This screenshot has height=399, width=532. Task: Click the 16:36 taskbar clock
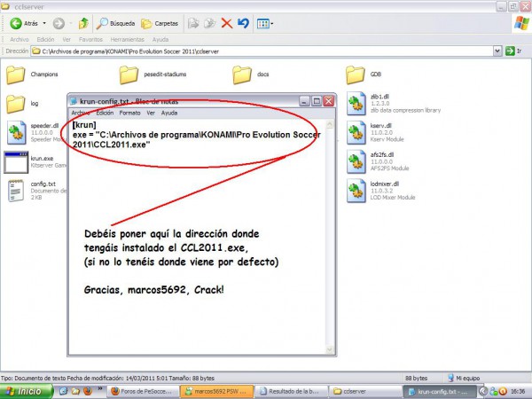(518, 392)
